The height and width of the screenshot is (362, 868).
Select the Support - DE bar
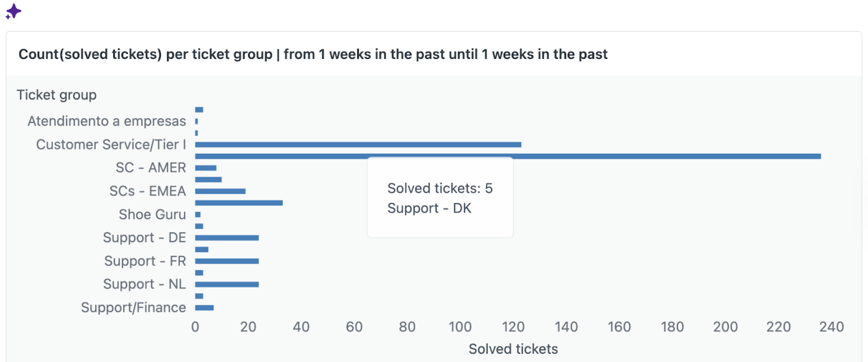(227, 238)
